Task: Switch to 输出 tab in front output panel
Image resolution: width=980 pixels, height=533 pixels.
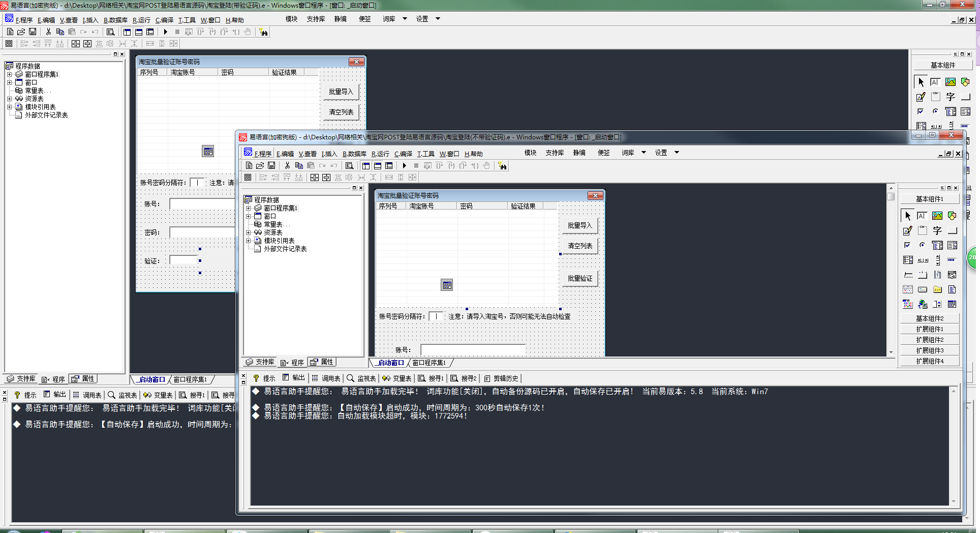Action: [294, 378]
